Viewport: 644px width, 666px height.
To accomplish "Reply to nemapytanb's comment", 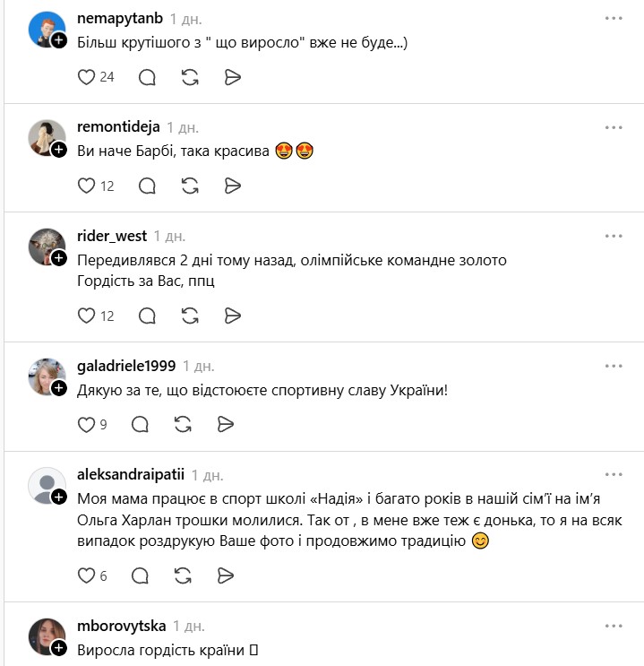I will coord(148,77).
